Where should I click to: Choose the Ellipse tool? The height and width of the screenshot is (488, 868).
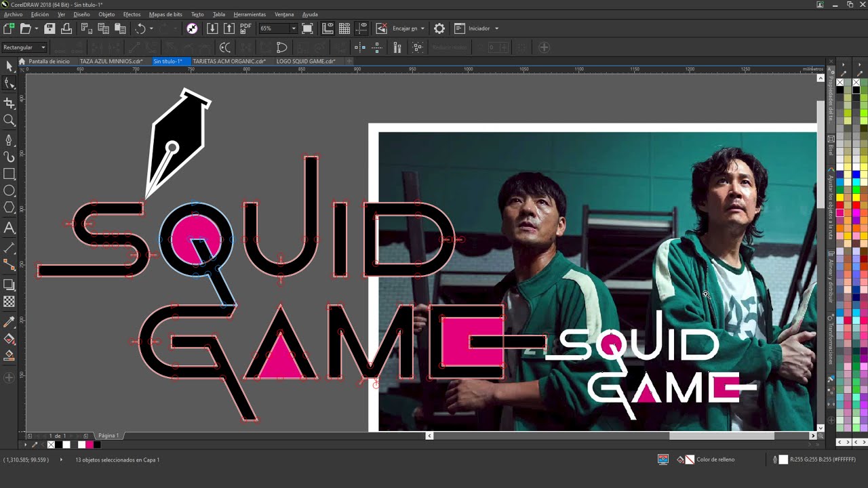pos(9,191)
